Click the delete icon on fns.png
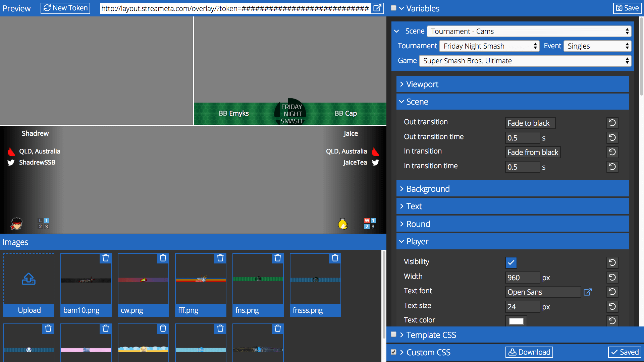Image resolution: width=644 pixels, height=362 pixels. [277, 258]
